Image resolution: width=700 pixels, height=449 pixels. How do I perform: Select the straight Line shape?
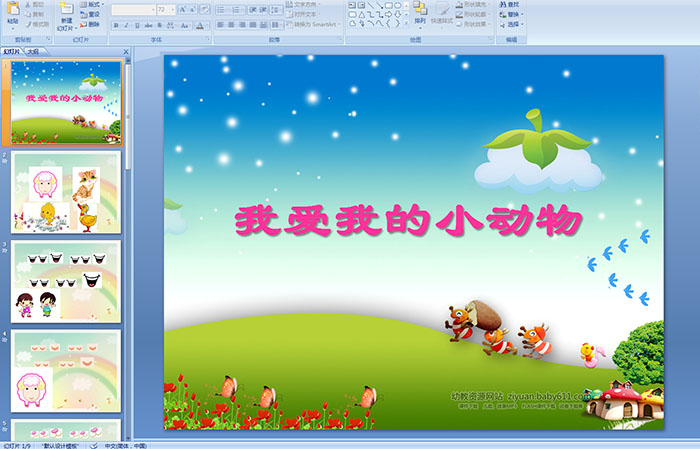point(370,5)
